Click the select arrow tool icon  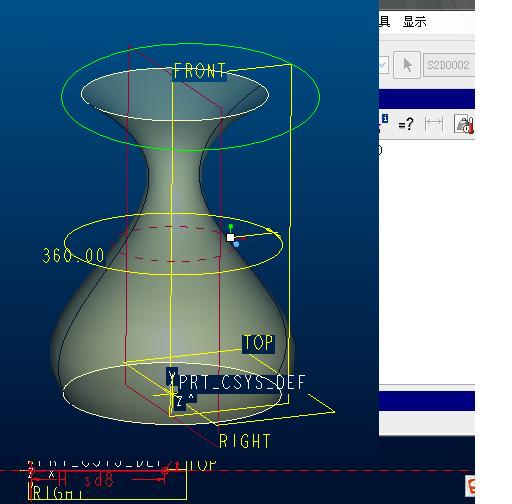click(407, 65)
